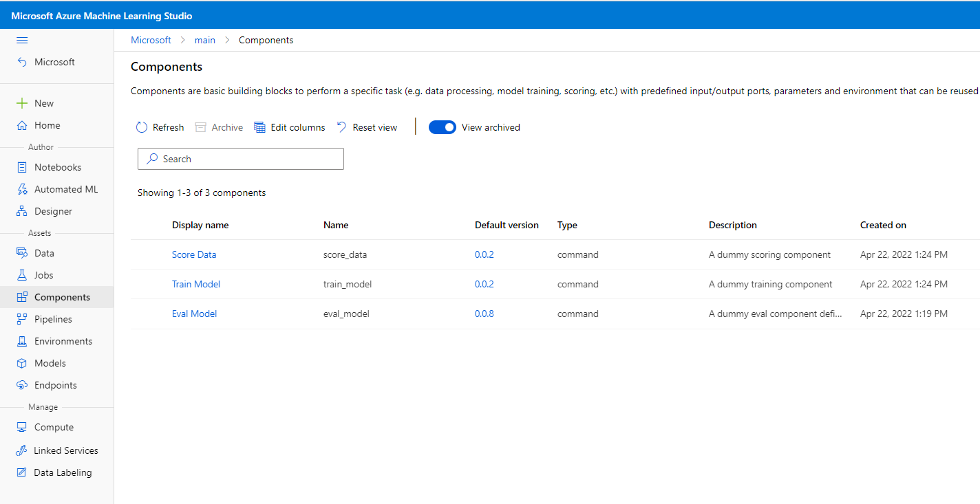Image resolution: width=980 pixels, height=504 pixels.
Task: Sort by the Created on column header
Action: 883,225
